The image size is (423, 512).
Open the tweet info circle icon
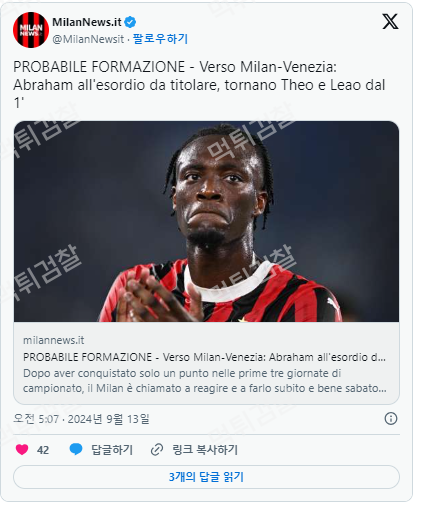pyautogui.click(x=391, y=419)
